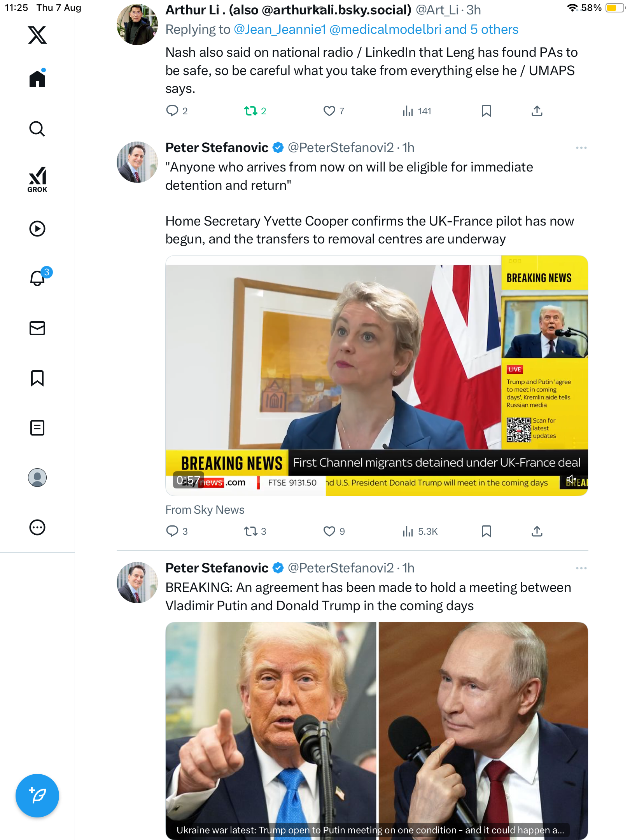Open the search page in sidebar

point(37,129)
